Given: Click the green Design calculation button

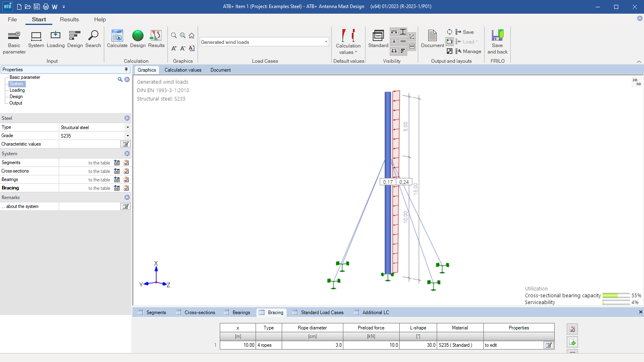Looking at the screenshot, I should 138,39.
